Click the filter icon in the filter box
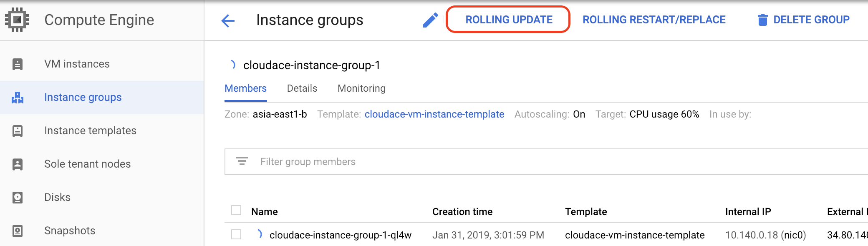 pos(242,161)
